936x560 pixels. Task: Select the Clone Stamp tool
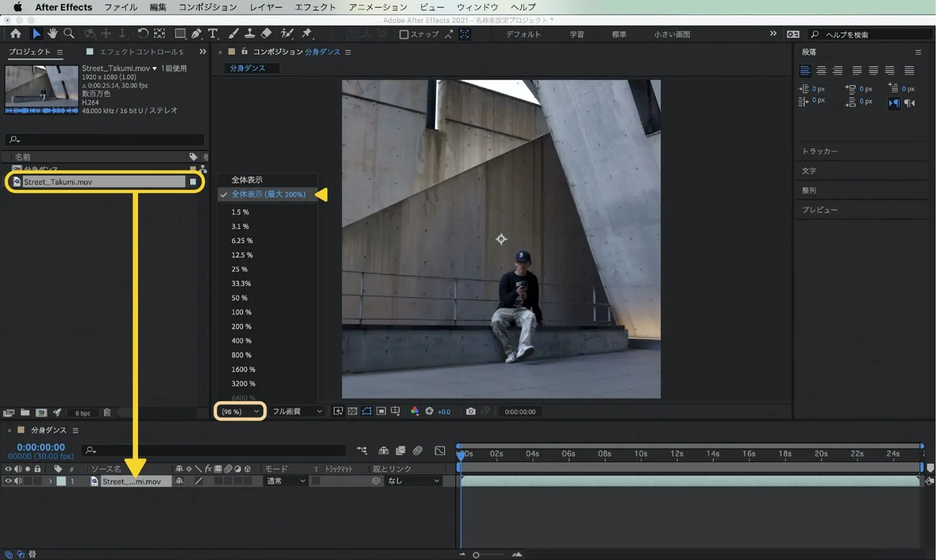click(x=250, y=33)
